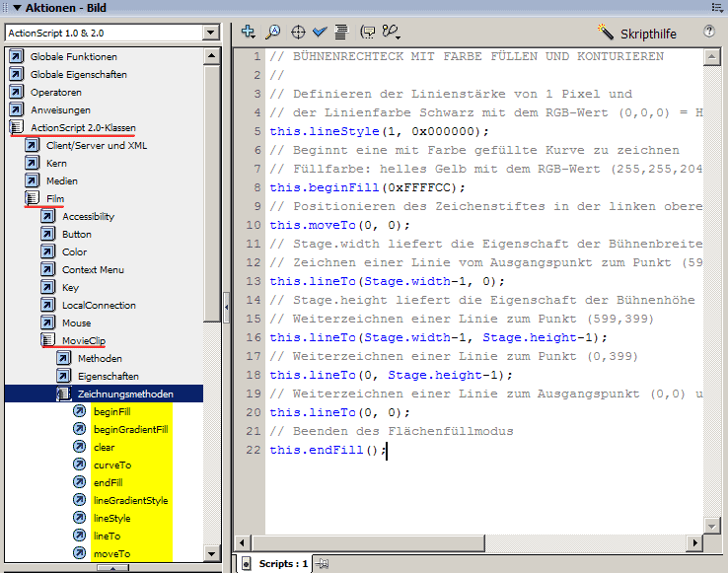The image size is (728, 573).
Task: Click line number 13 in the gutter
Action: tap(254, 281)
